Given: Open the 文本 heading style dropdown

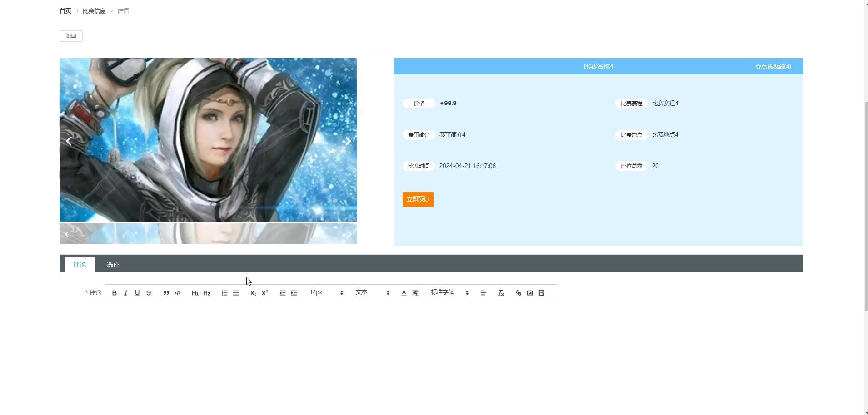Looking at the screenshot, I should click(373, 293).
